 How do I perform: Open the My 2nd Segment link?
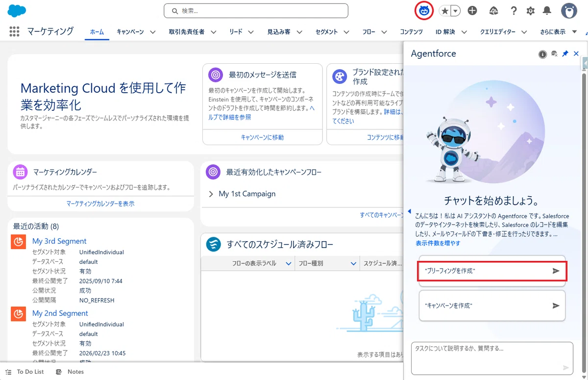coord(60,313)
